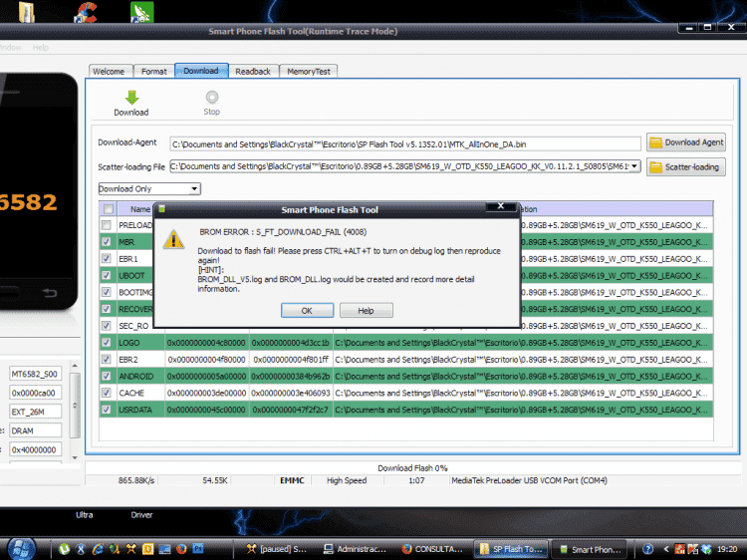Click the MediaTek PreLoader USB VCOM Port status
The height and width of the screenshot is (560, 747).
[x=529, y=480]
